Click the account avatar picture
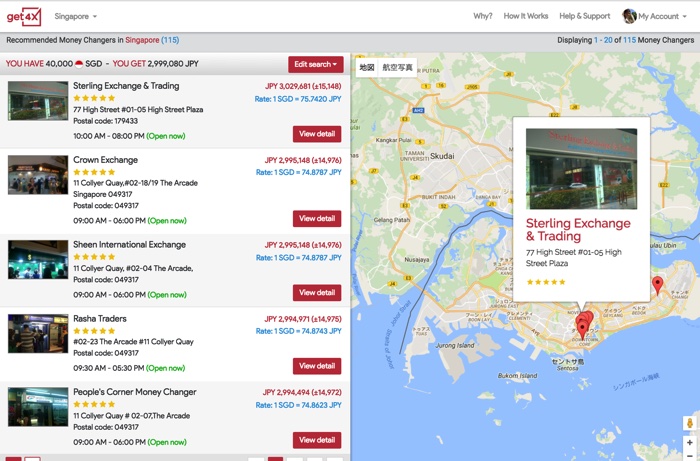This screenshot has width=700, height=461. [629, 16]
